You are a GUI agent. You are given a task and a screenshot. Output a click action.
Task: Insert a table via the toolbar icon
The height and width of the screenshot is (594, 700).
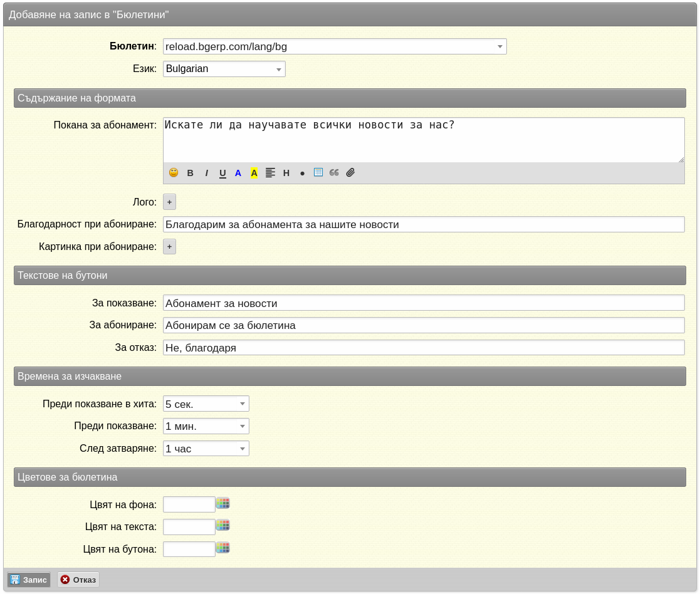318,173
